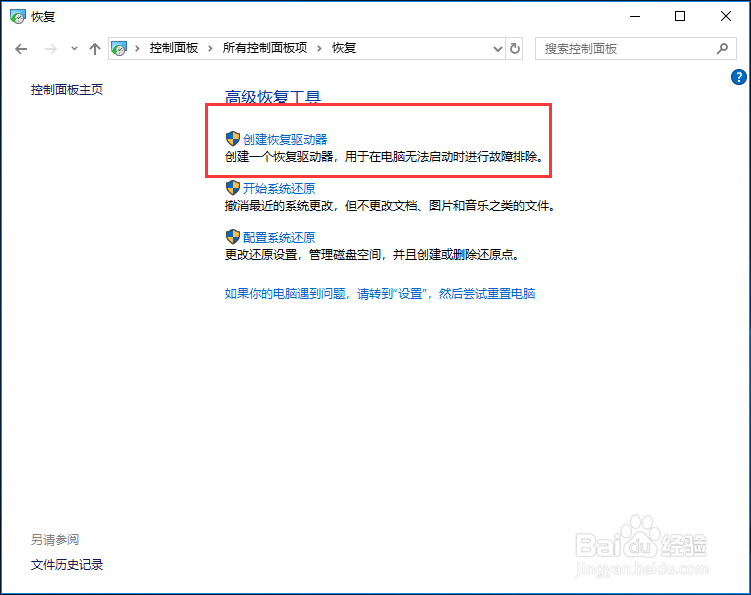Refresh the page with refresh icon
This screenshot has height=595, width=751.
point(515,48)
